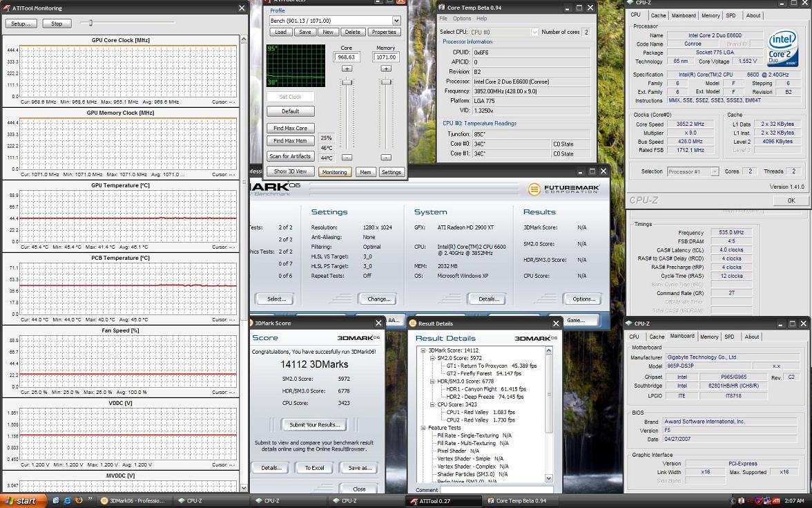
Task: Open Core Temp Options menu
Action: tap(462, 19)
